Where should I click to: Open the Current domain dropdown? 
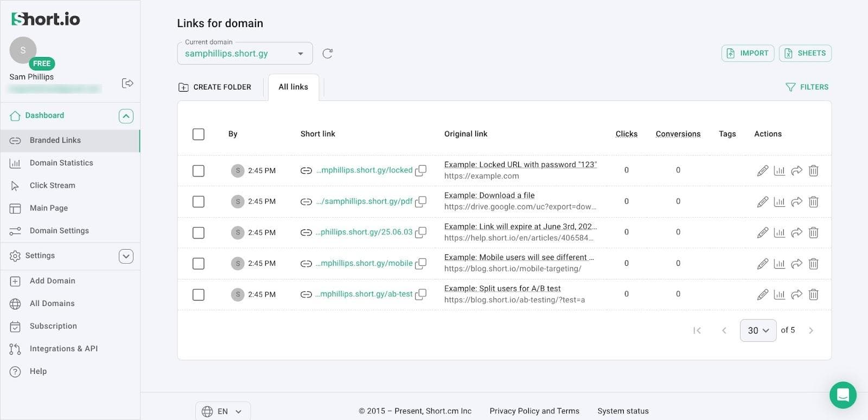[245, 53]
